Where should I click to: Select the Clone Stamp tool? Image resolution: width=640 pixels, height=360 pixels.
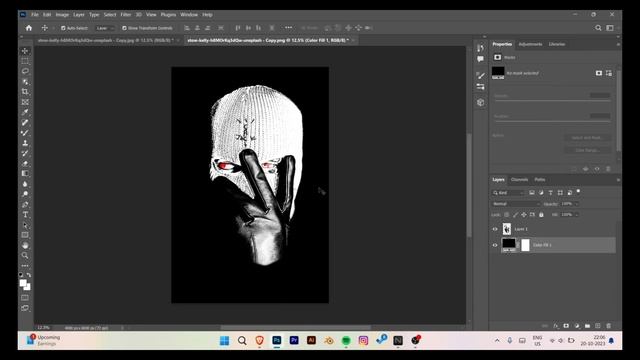click(x=25, y=143)
